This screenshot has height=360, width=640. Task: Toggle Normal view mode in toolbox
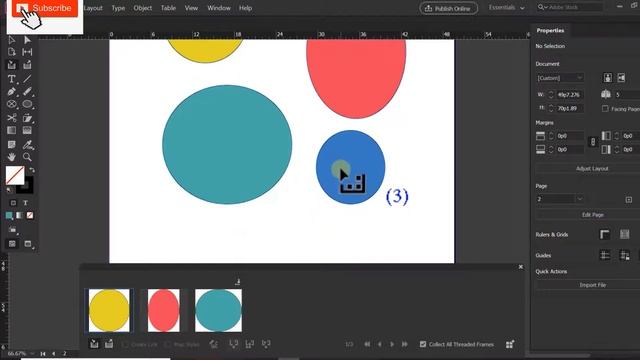pyautogui.click(x=12, y=244)
